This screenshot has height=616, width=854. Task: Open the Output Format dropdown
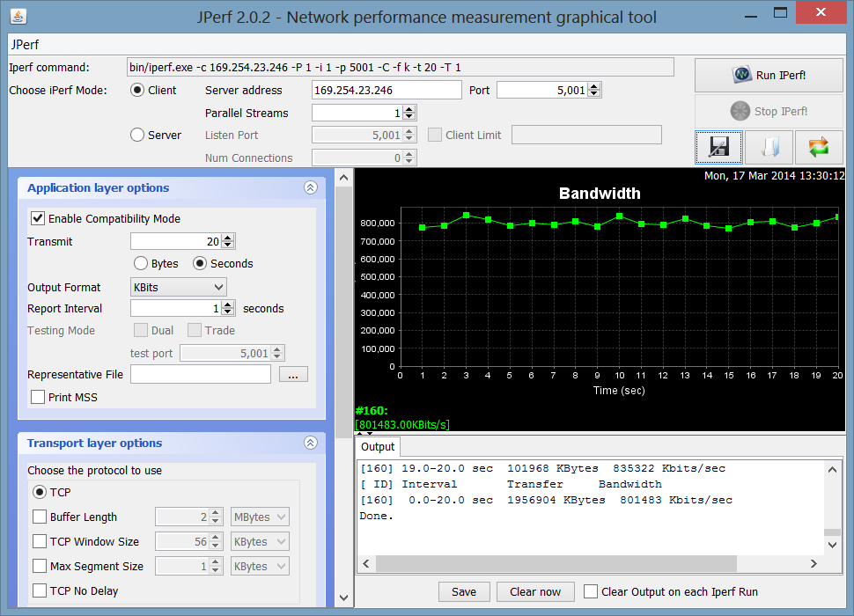coord(178,288)
